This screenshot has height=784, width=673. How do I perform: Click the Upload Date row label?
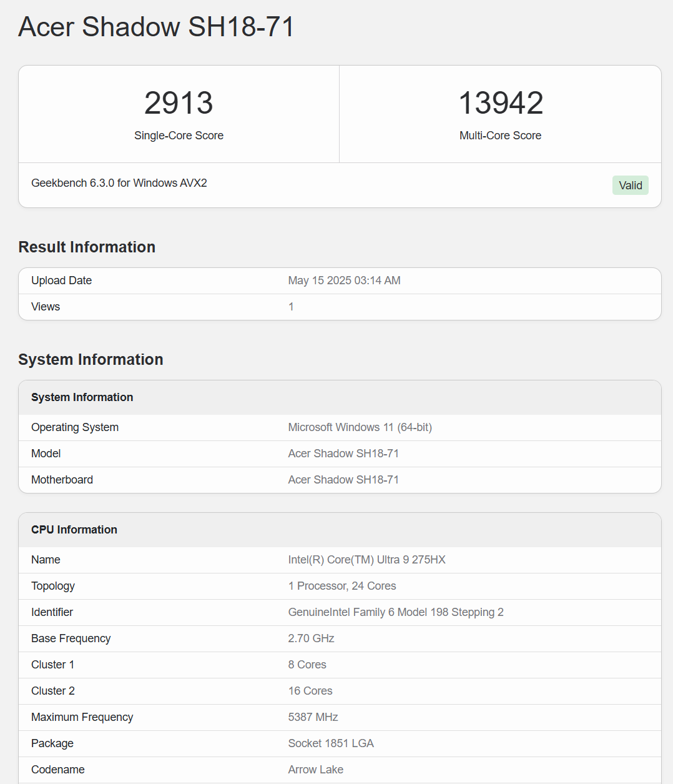61,280
